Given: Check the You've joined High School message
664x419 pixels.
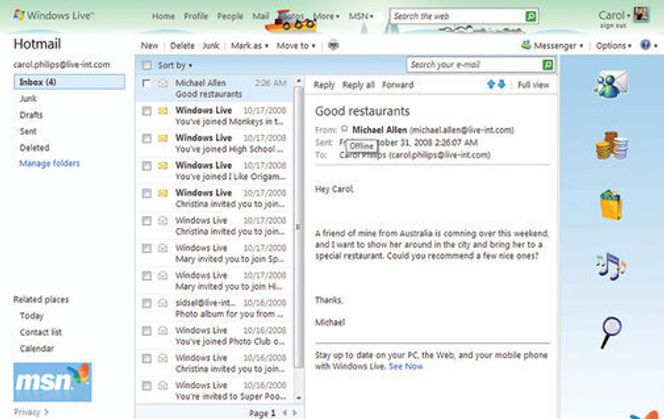Looking at the screenshot, I should coord(147,139).
